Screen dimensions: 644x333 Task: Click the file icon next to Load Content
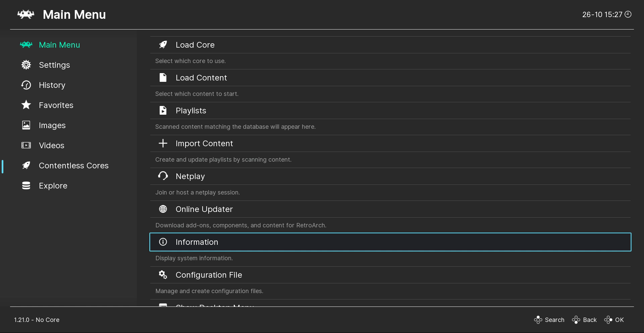163,78
